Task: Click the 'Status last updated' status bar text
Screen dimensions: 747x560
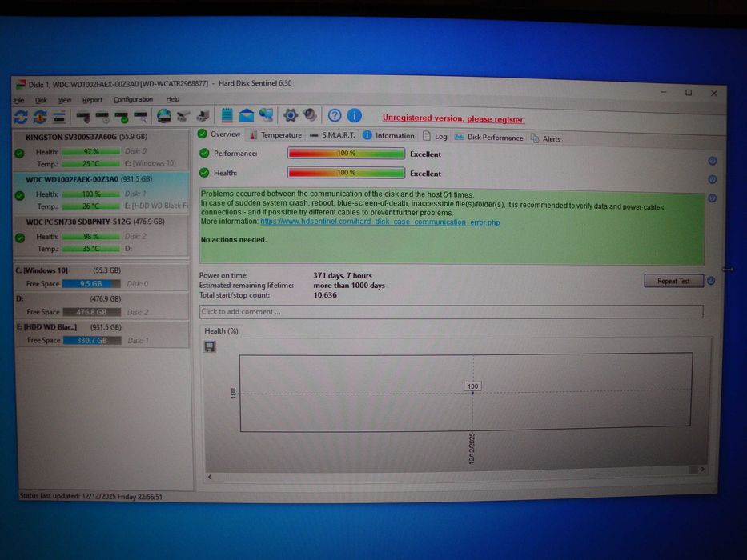Action: coord(91,497)
